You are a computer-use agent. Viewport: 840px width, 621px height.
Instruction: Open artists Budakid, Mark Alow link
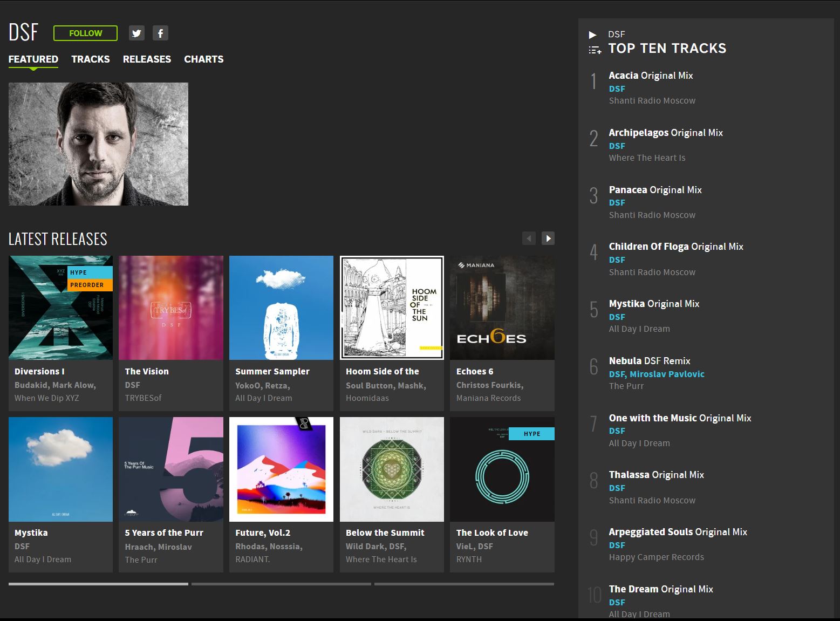55,385
